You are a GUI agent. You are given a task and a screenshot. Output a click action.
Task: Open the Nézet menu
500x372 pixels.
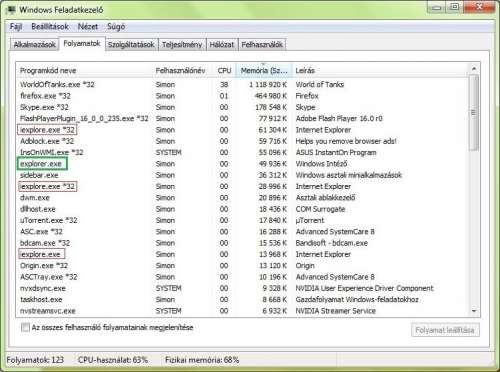88,27
